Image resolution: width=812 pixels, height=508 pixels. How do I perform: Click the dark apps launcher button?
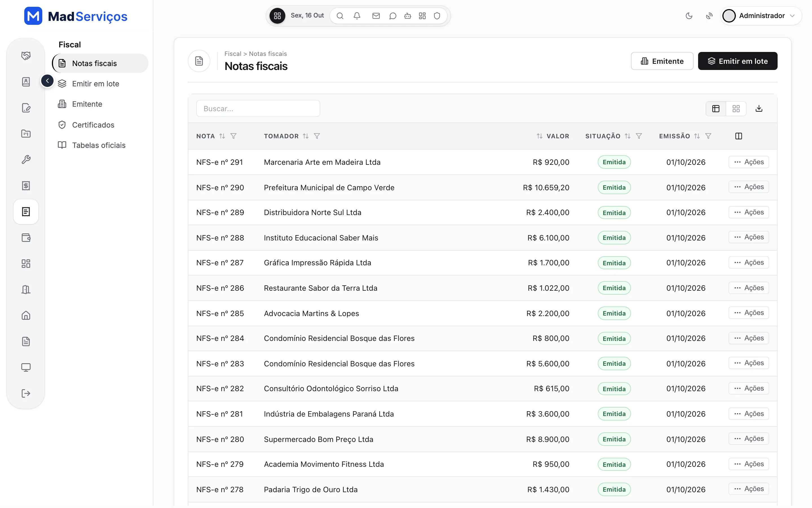277,16
